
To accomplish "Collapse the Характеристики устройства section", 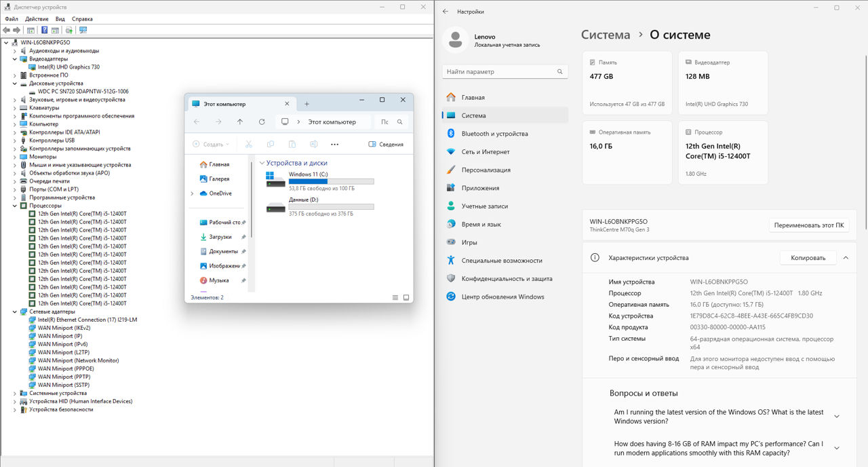I will (x=846, y=258).
